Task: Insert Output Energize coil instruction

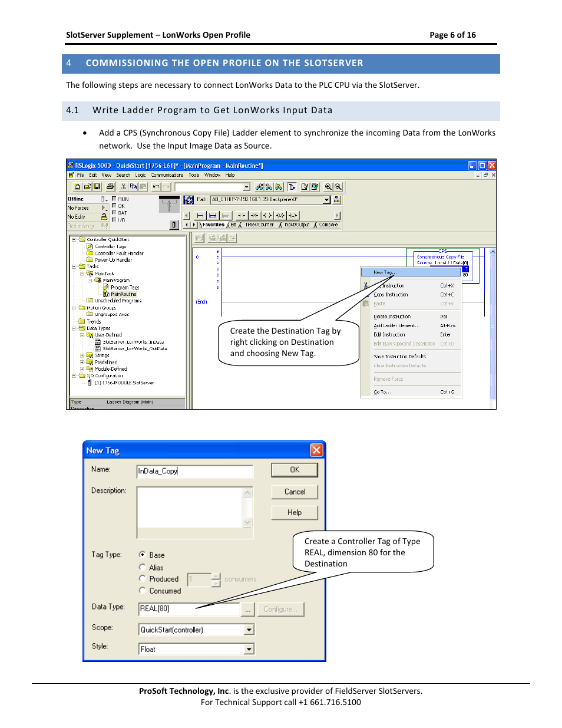Action: coord(267,216)
